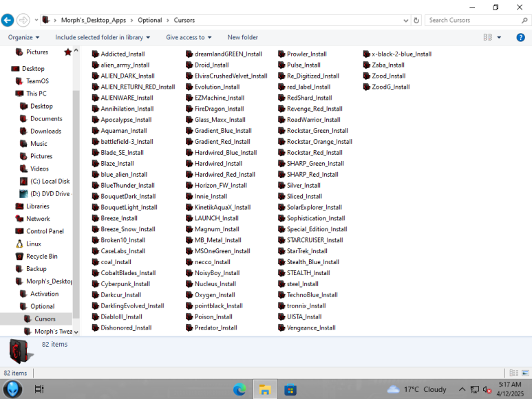Click the Forward navigation arrow
The height and width of the screenshot is (399, 532).
click(x=23, y=21)
